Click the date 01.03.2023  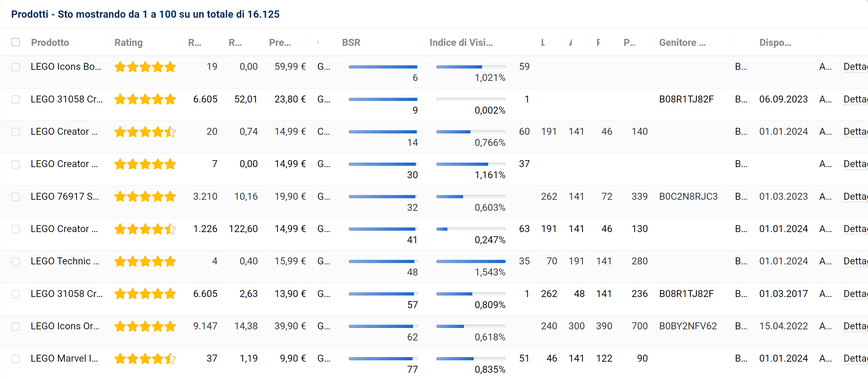(784, 197)
